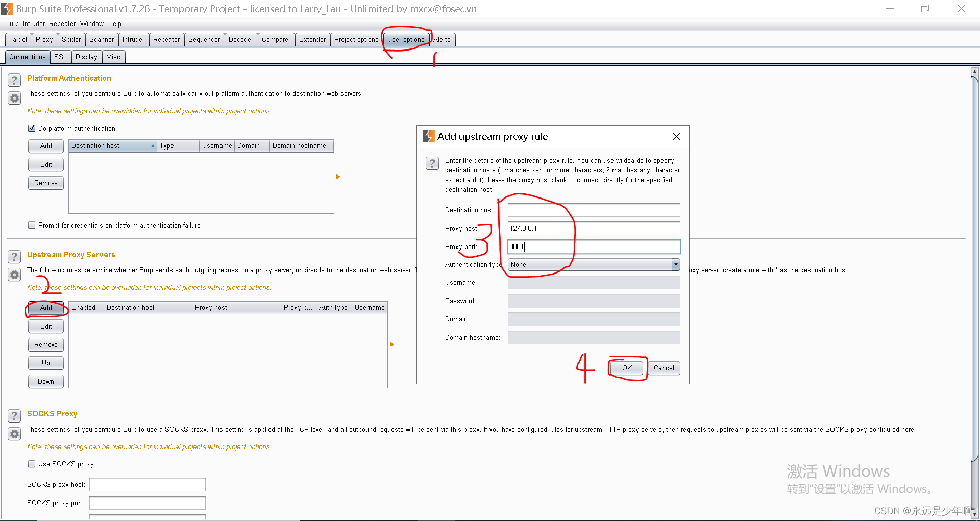Screen dimensions: 980x521
Task: Open the Burp menu
Action: tap(12, 23)
